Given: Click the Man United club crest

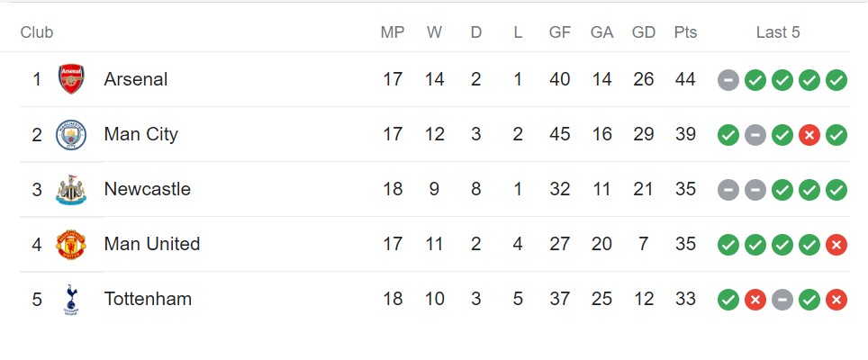Looking at the screenshot, I should (x=71, y=245).
